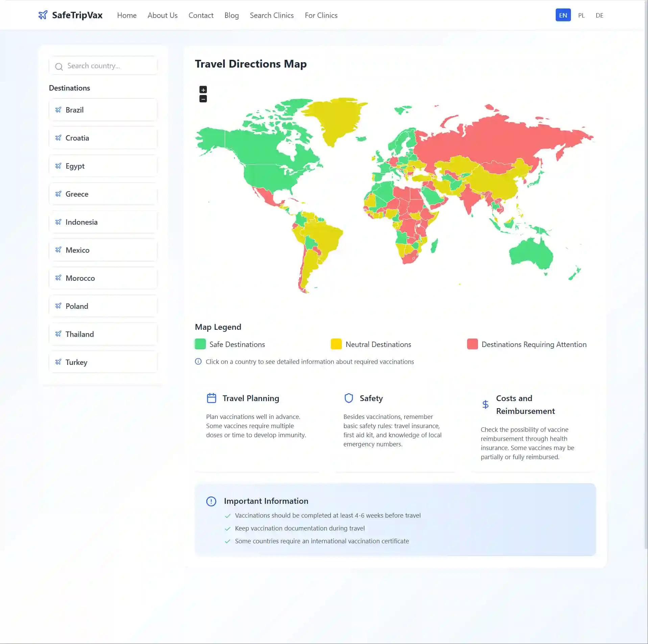Click the SafeTripVax airplane logo icon
The image size is (648, 644).
[43, 15]
